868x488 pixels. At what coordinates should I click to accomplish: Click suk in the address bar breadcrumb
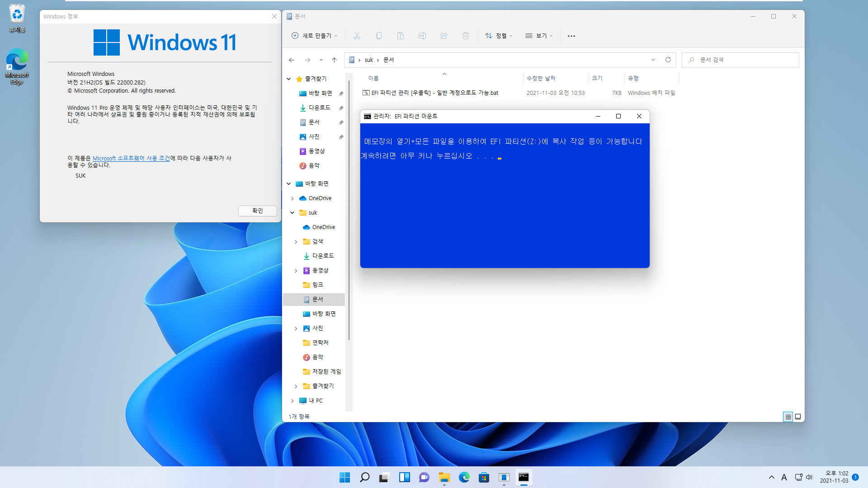pyautogui.click(x=369, y=60)
